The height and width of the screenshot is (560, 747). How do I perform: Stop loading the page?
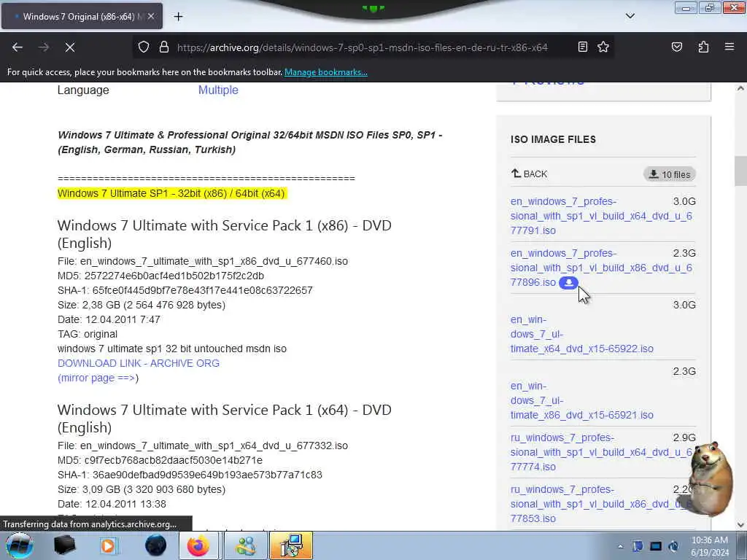click(x=70, y=47)
